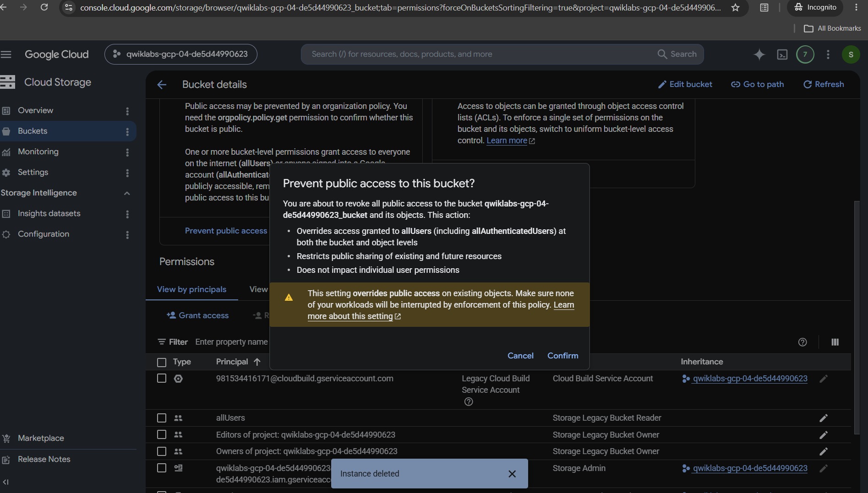This screenshot has width=868, height=493.
Task: Sort by Principal column arrow
Action: pyautogui.click(x=257, y=362)
